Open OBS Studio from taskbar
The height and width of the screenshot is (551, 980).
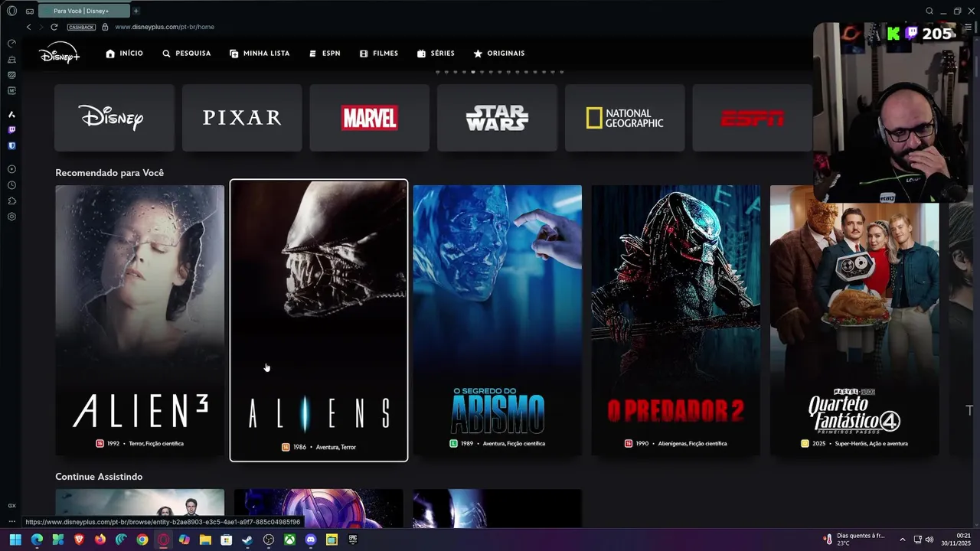(269, 540)
